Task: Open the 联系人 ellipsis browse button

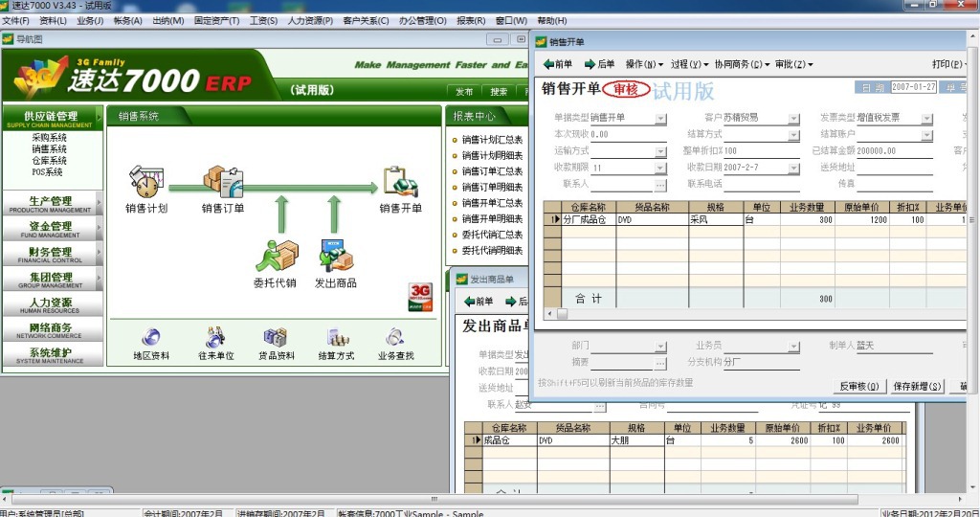Action: (x=660, y=185)
